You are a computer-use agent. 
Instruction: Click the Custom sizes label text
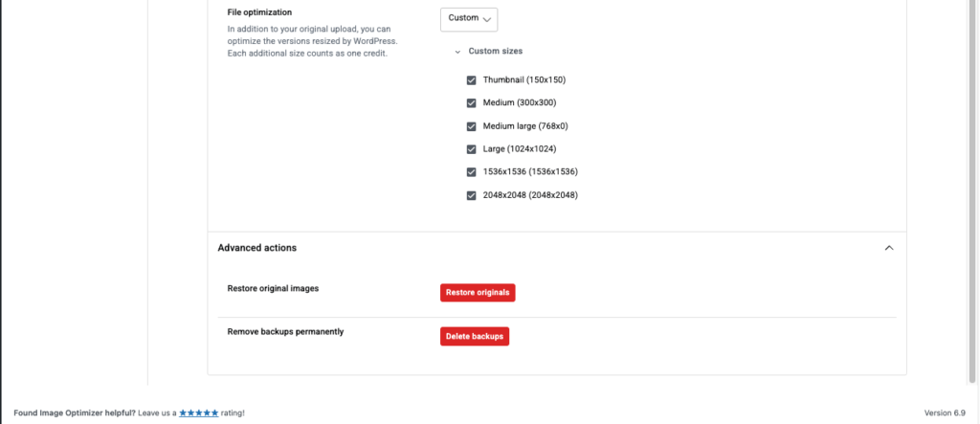point(495,52)
